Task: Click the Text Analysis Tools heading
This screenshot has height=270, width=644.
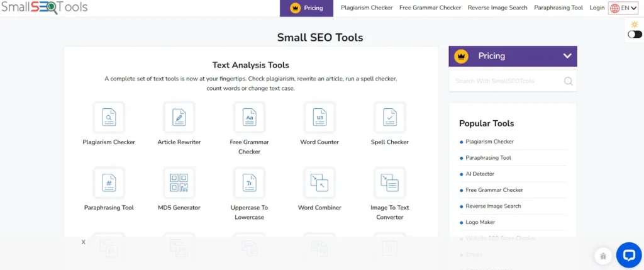Action: point(250,65)
